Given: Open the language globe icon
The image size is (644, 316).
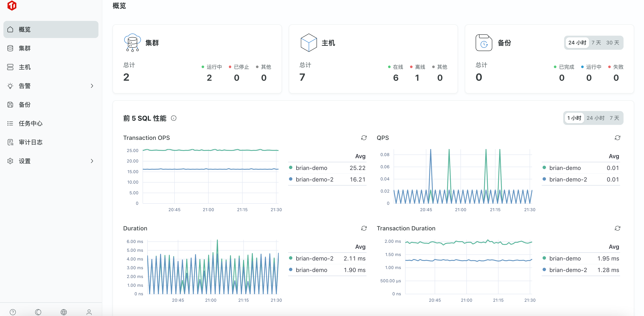Looking at the screenshot, I should (x=64, y=312).
